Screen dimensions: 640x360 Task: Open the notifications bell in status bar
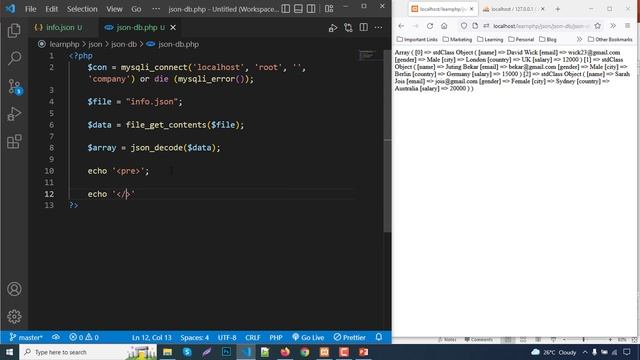point(379,337)
